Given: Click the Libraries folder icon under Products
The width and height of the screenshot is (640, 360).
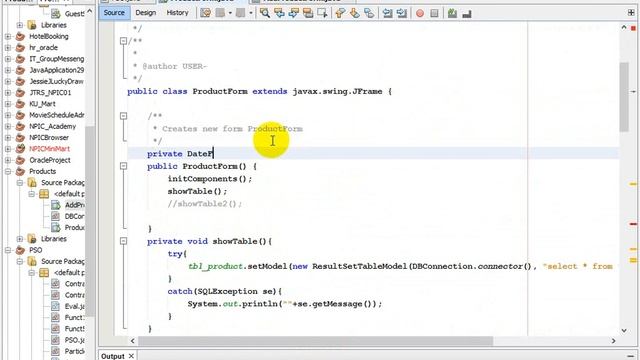Looking at the screenshot, I should pos(31,239).
